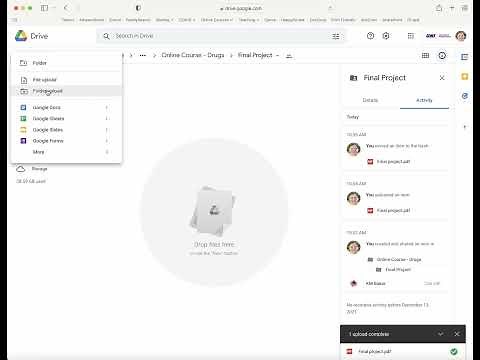Select Google Docs in the New menu
This screenshot has width=480, height=360.
(x=67, y=107)
